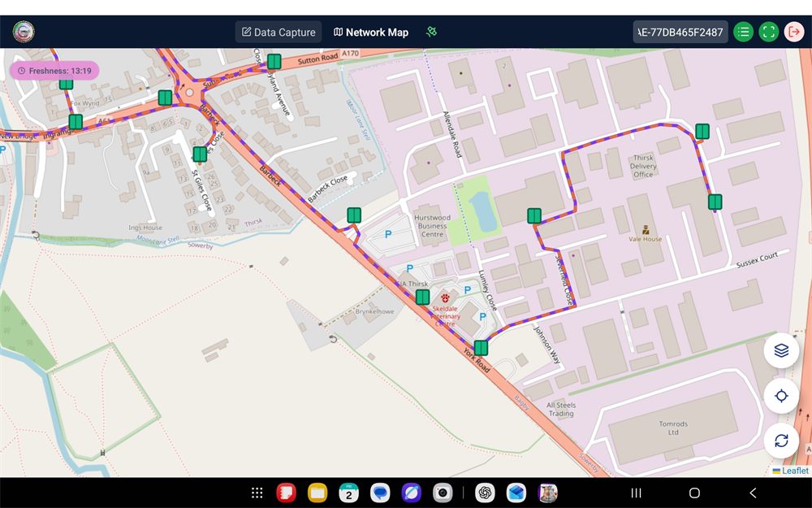
Task: Click the All Steels Trading label
Action: coord(561,409)
